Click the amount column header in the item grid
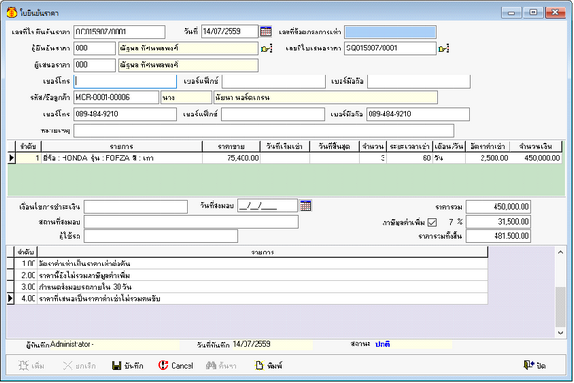This screenshot has width=574, height=383. (536, 146)
